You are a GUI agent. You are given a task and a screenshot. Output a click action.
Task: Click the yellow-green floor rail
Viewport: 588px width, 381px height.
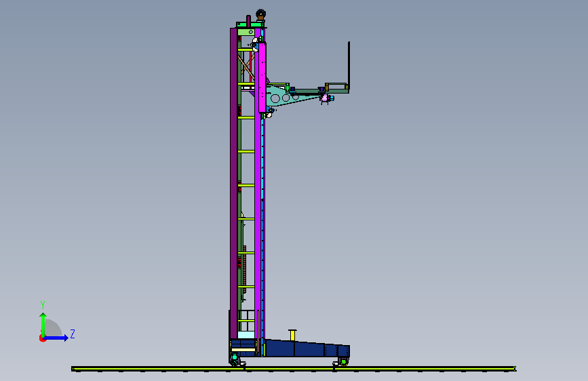(294, 369)
